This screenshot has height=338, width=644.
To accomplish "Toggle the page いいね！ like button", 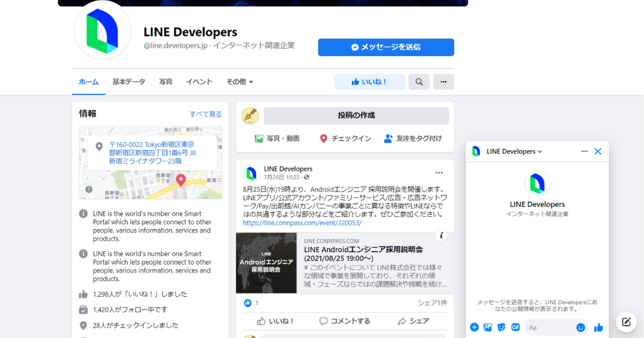I will coord(369,82).
